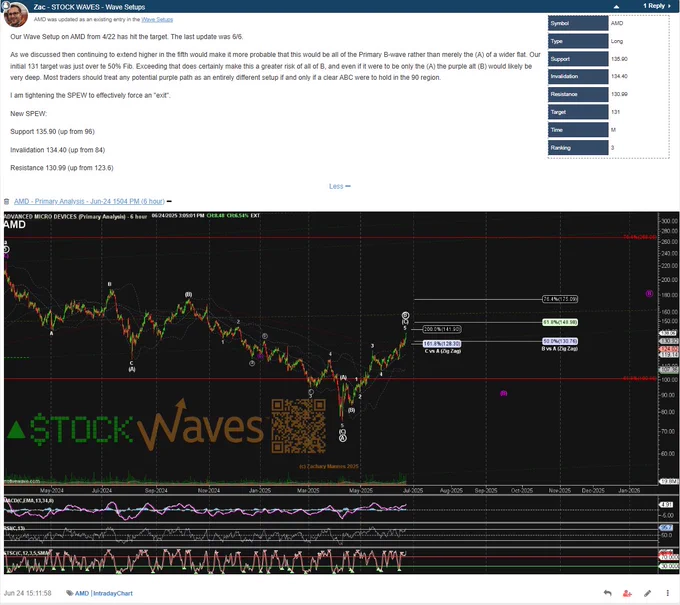Click the AMD price chart image
This screenshot has width=680, height=605.
pos(341,392)
